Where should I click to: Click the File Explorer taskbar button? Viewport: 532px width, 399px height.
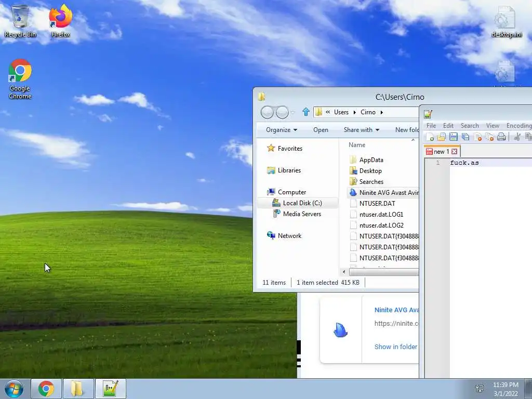78,389
